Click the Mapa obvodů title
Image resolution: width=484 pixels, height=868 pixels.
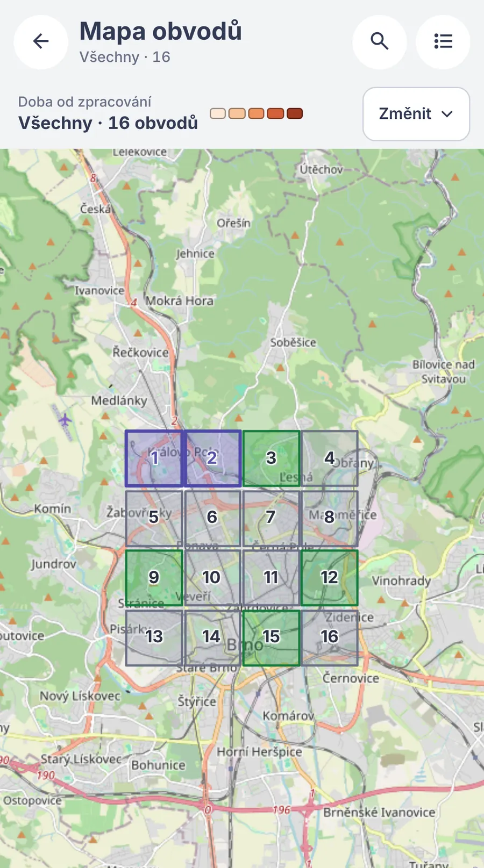[161, 31]
